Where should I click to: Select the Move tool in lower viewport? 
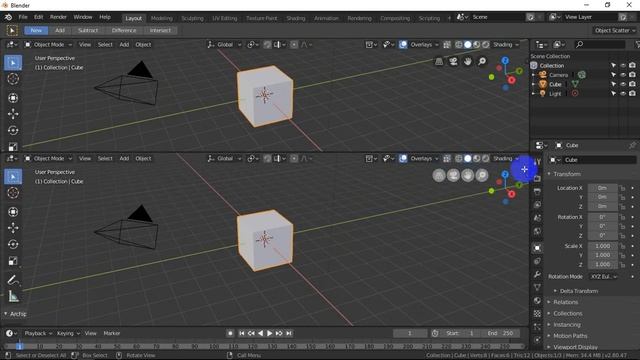coord(13,228)
